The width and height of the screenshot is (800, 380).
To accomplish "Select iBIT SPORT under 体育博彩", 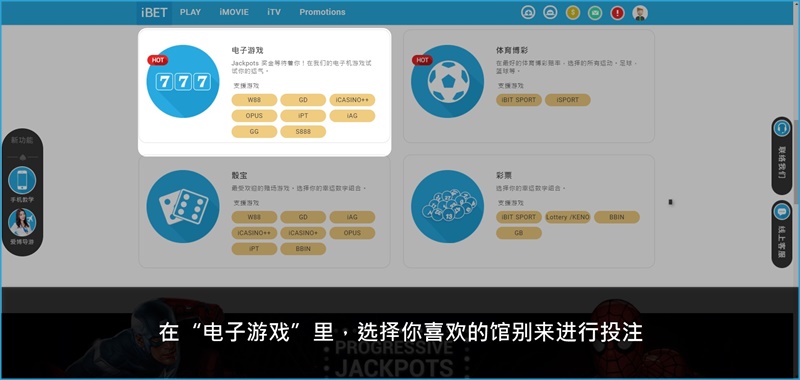I will (x=519, y=100).
